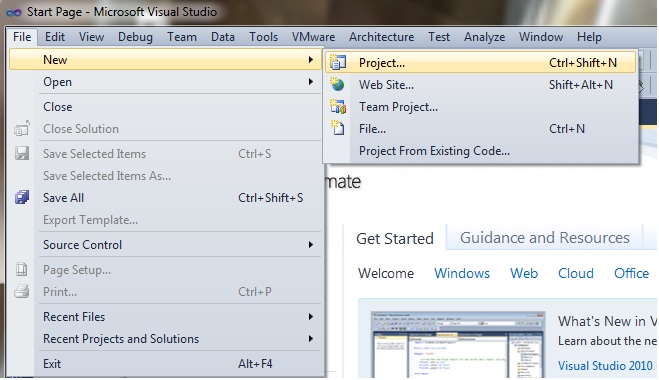Expand Recent Projects and Solutions arrow
Viewport: 659px width, 380px height.
[311, 338]
